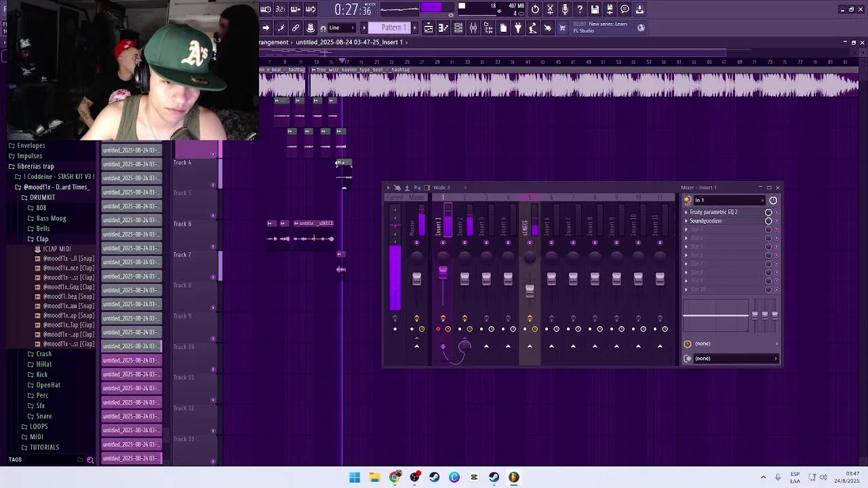Mute Track 6 in the playlist
Viewport: 868px width, 488px height.
point(213,247)
